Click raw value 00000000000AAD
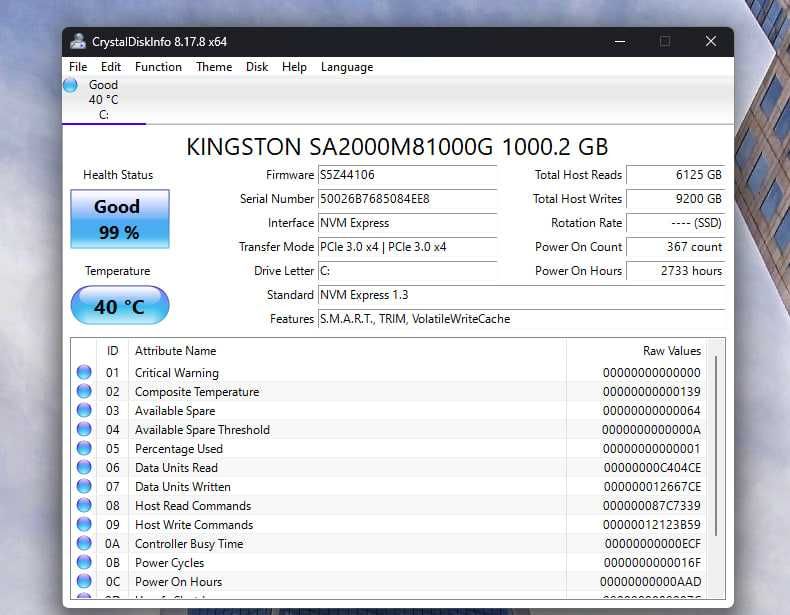Screen dimensions: 790x615 pyautogui.click(x=650, y=582)
